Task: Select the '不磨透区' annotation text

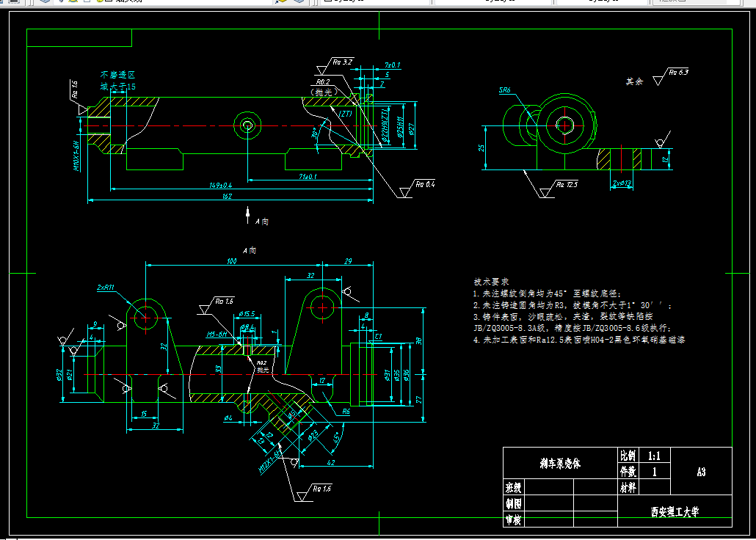Action: coord(117,75)
